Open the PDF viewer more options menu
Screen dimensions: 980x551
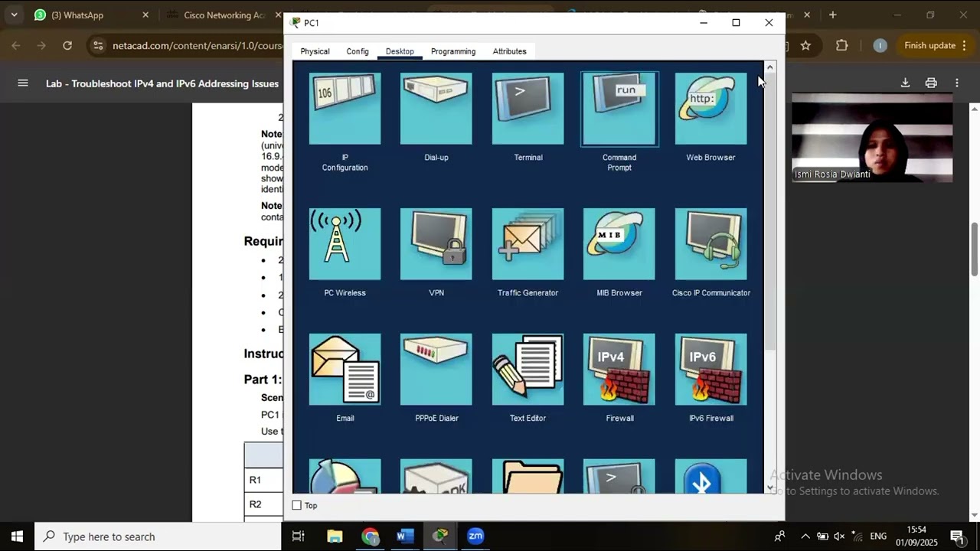[x=956, y=83]
